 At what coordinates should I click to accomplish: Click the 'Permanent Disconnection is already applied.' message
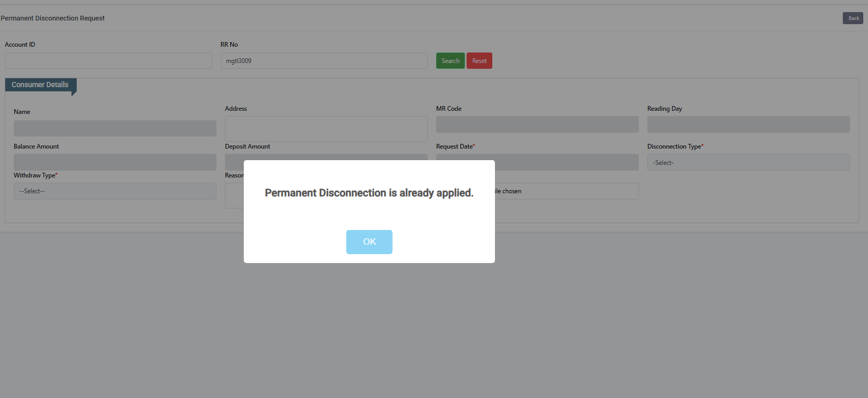369,193
